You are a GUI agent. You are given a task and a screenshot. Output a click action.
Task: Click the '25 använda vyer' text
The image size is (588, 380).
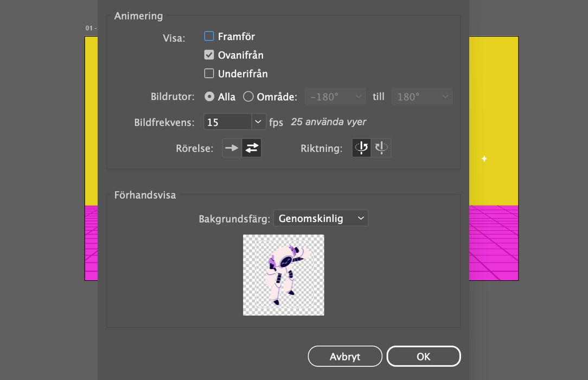click(x=329, y=122)
